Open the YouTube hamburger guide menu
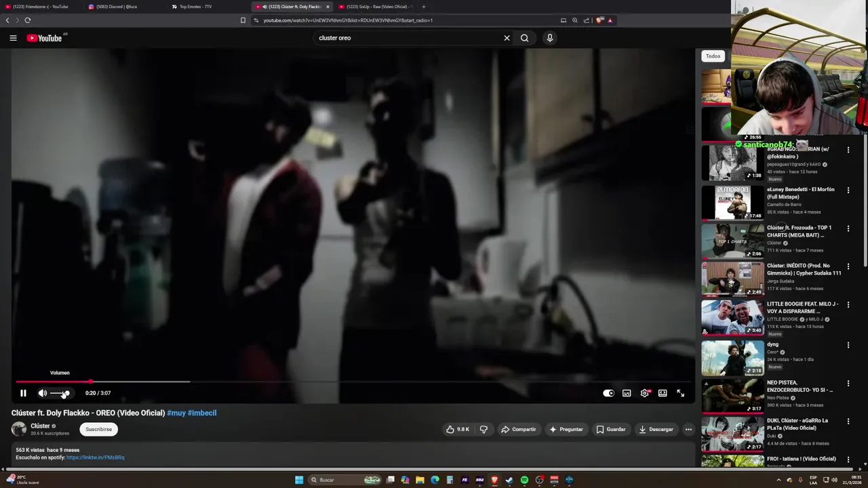 13,38
